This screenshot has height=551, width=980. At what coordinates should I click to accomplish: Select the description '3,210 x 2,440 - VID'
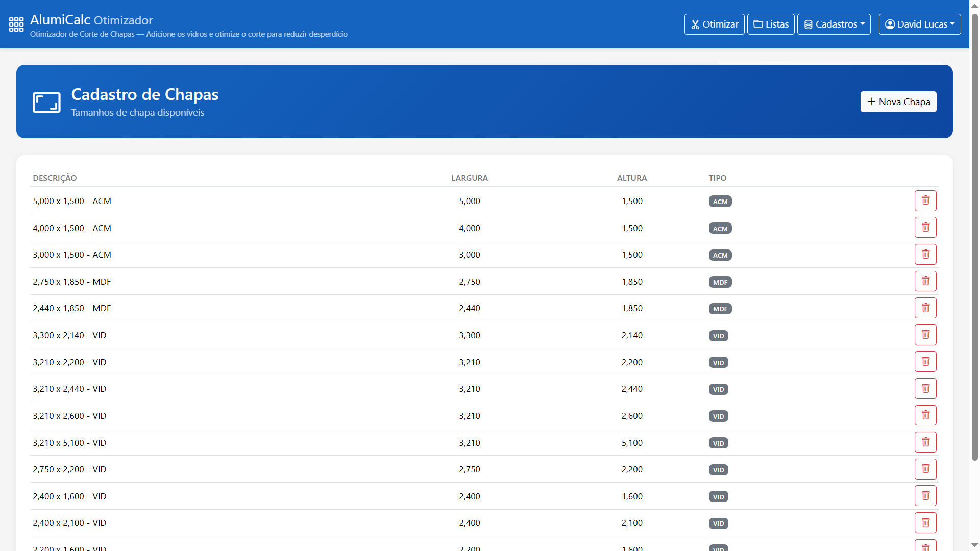[x=69, y=389]
